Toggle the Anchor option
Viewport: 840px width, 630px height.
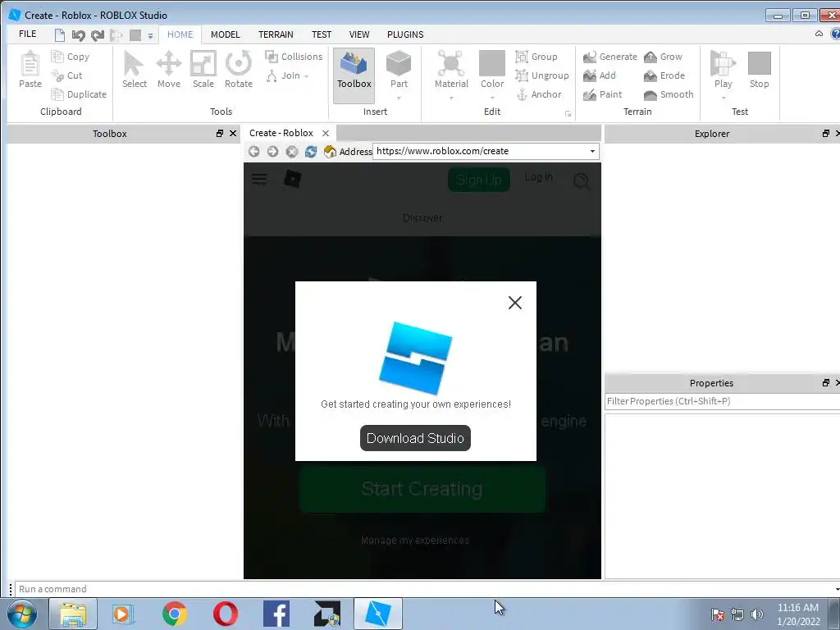[x=539, y=94]
